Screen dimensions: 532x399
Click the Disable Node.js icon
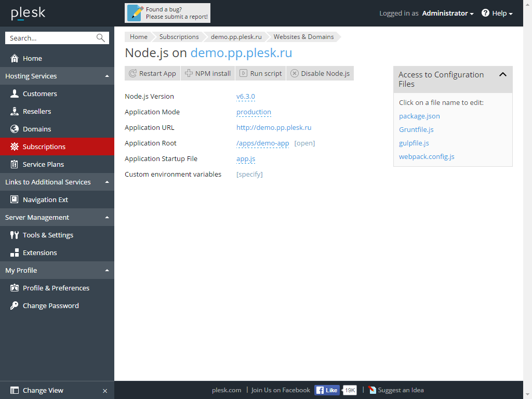coord(295,74)
